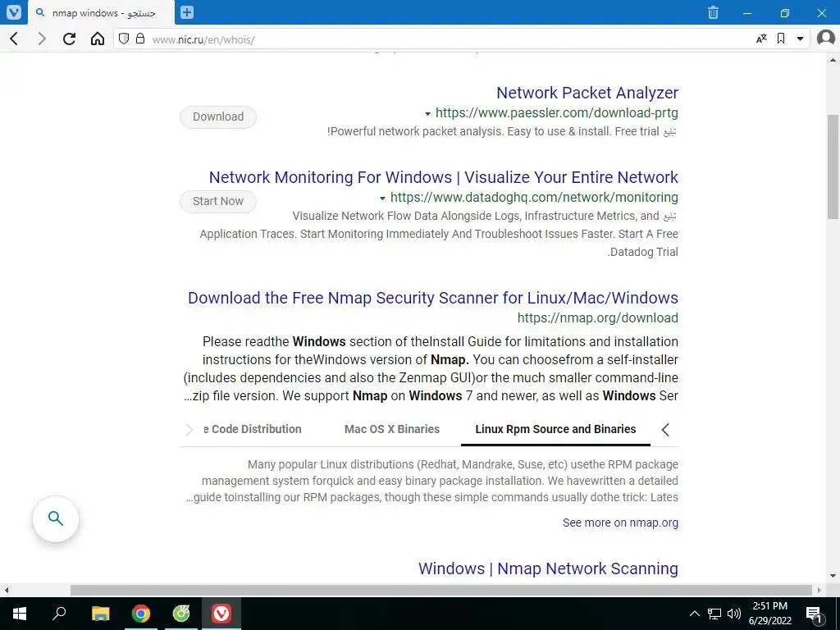Switch to Vivaldi in the taskbar
Viewport: 840px width, 630px height.
[x=221, y=614]
